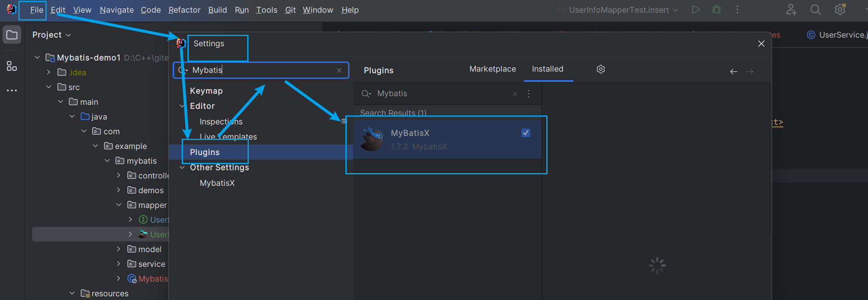Expand the service package
Screen dimensions: 868x300
click(119, 264)
